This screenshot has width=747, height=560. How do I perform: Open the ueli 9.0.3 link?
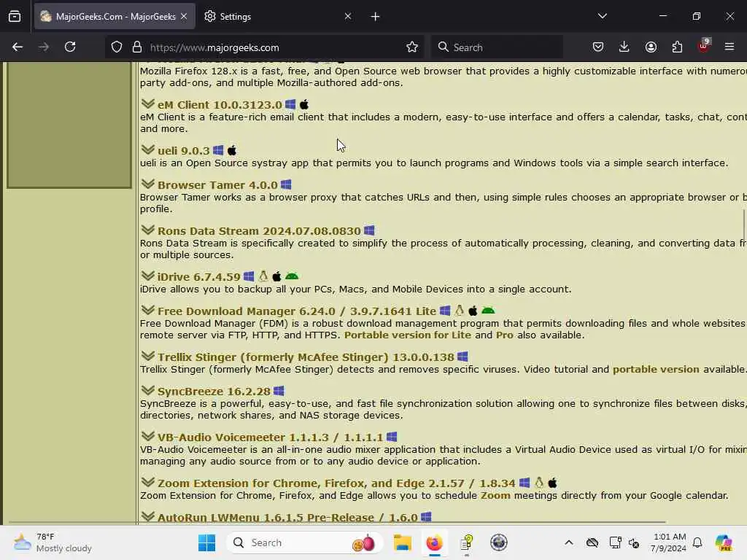(x=183, y=151)
